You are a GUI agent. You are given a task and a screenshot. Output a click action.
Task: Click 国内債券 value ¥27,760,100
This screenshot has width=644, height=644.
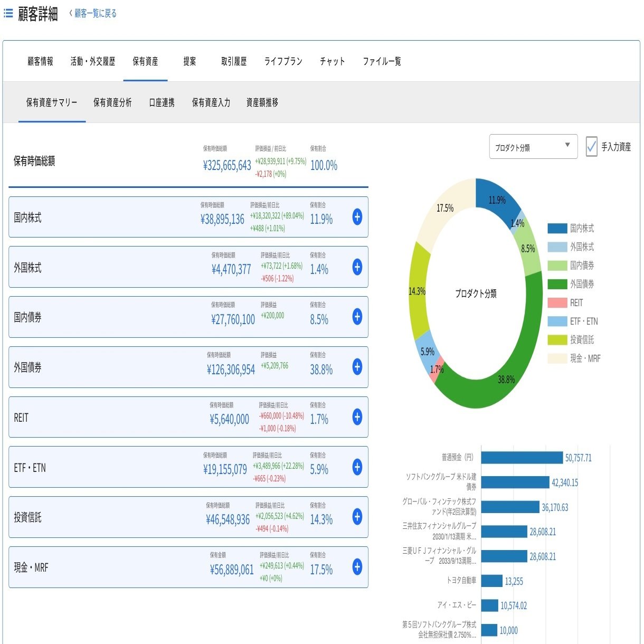[x=233, y=319]
